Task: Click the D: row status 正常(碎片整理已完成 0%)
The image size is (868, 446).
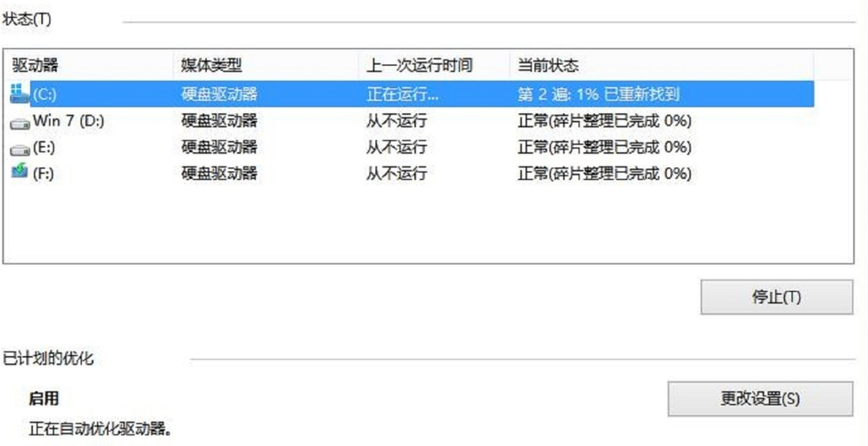Action: tap(604, 120)
